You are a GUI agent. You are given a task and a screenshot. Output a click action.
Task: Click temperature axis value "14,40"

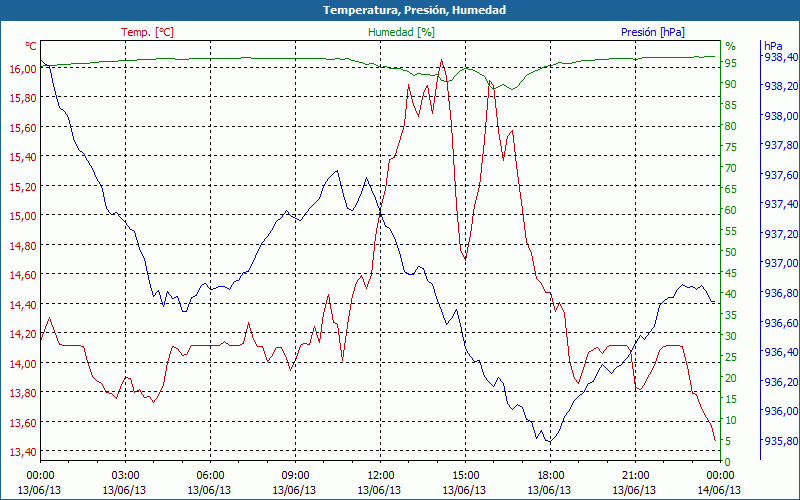(23, 305)
